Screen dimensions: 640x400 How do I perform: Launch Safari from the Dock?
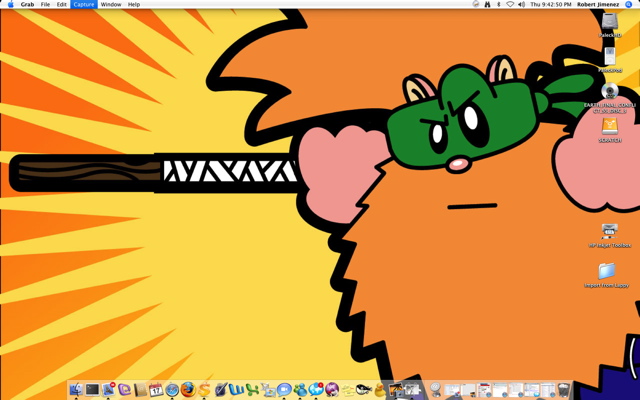172,390
